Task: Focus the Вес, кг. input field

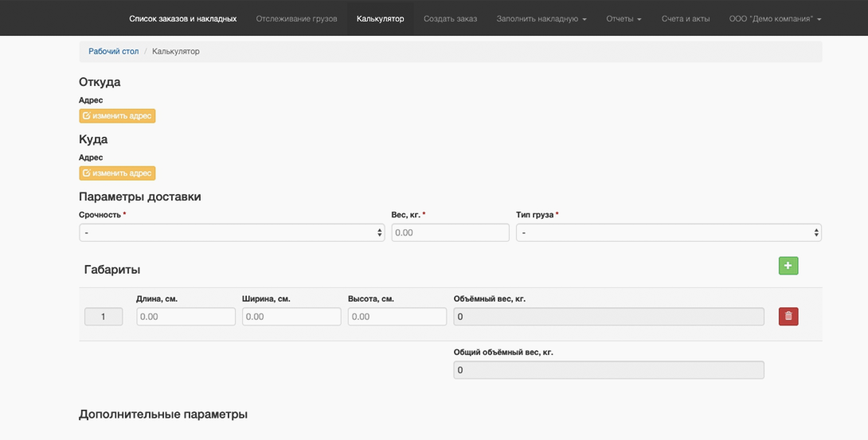Action: click(450, 232)
